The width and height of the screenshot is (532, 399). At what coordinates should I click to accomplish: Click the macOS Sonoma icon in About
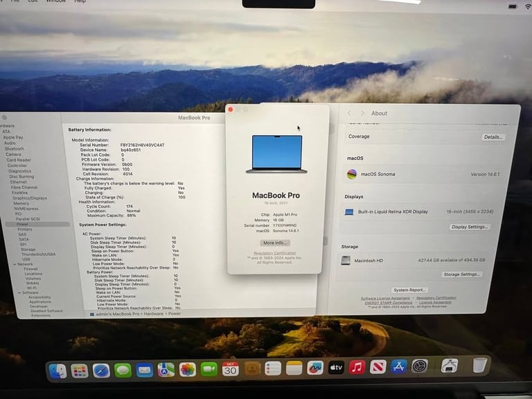352,174
